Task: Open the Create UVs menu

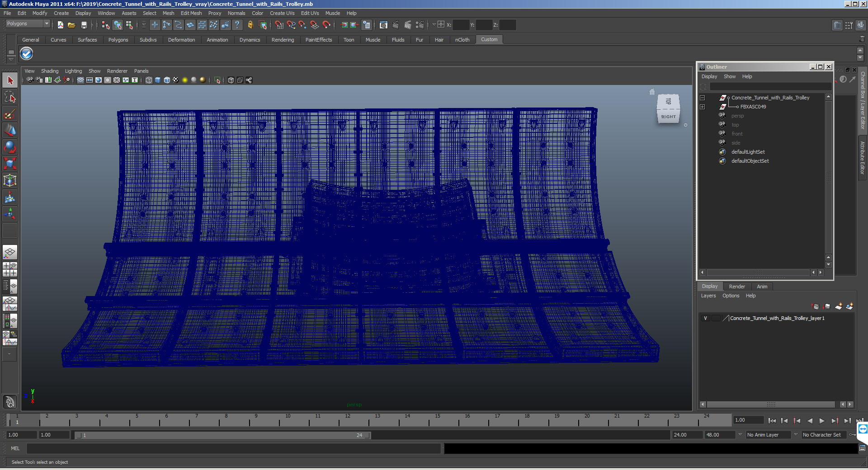Action: [x=282, y=13]
